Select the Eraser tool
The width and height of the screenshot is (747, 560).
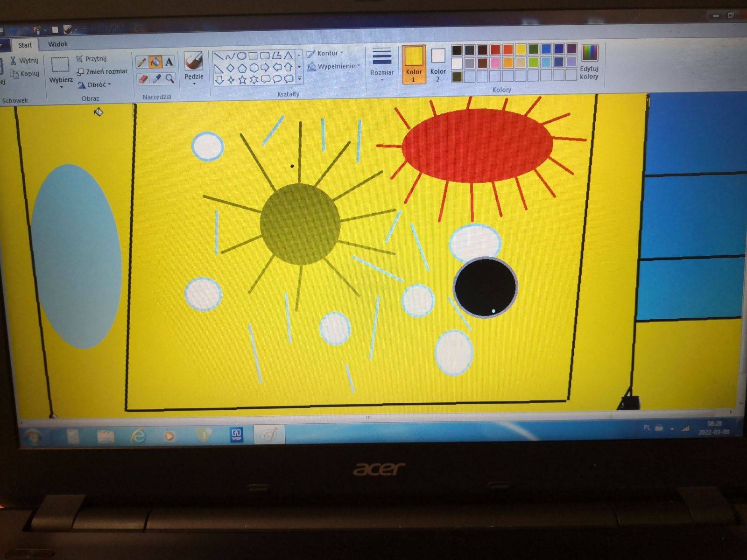point(143,79)
